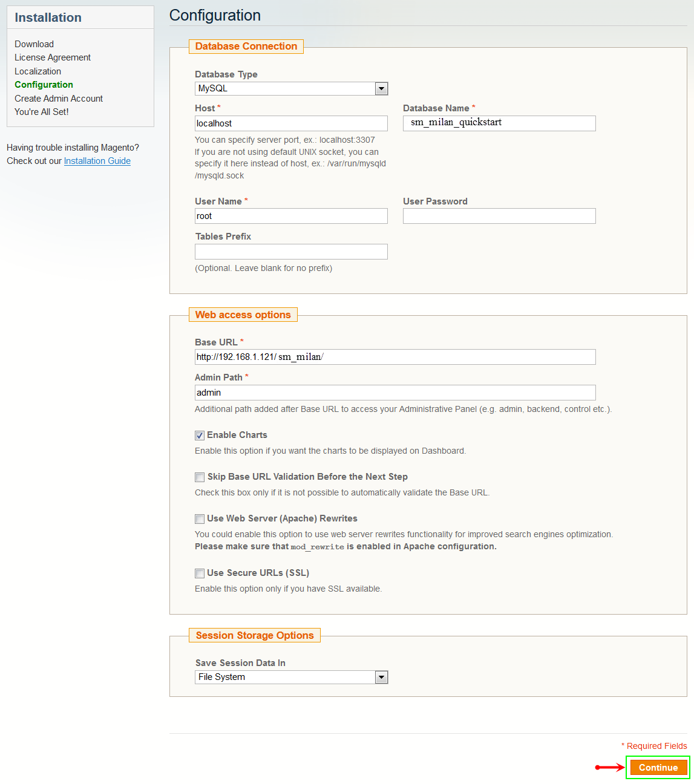Click the Host input field
Viewport: 694px width, 784px height.
(x=291, y=123)
